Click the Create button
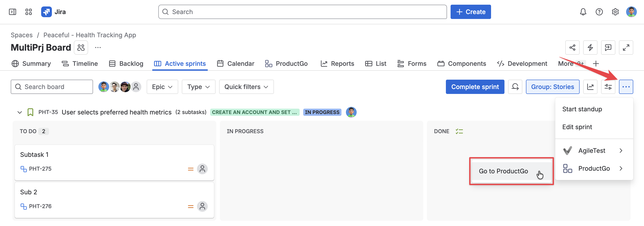This screenshot has width=644, height=226. (x=470, y=12)
